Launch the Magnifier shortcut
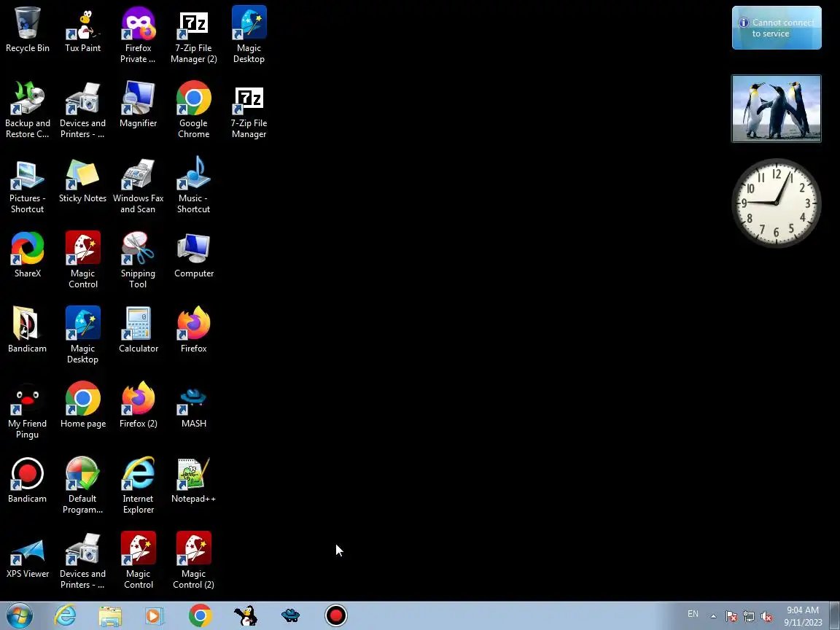The height and width of the screenshot is (630, 840). 139,105
